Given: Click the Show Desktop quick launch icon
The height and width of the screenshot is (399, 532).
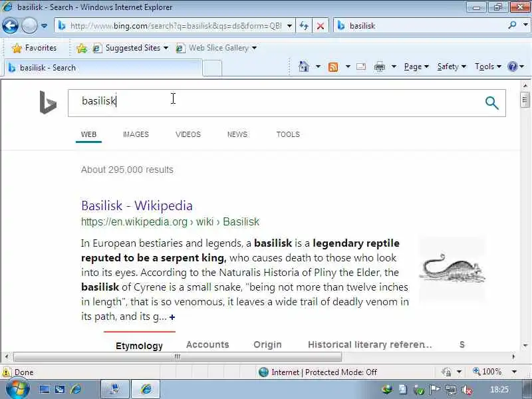Looking at the screenshot, I should [44, 389].
